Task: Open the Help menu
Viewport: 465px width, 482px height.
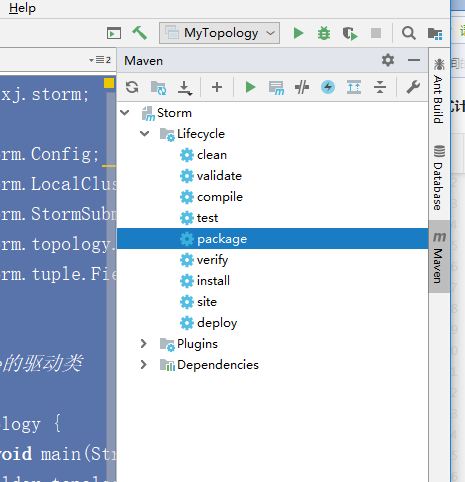Action: pos(22,8)
